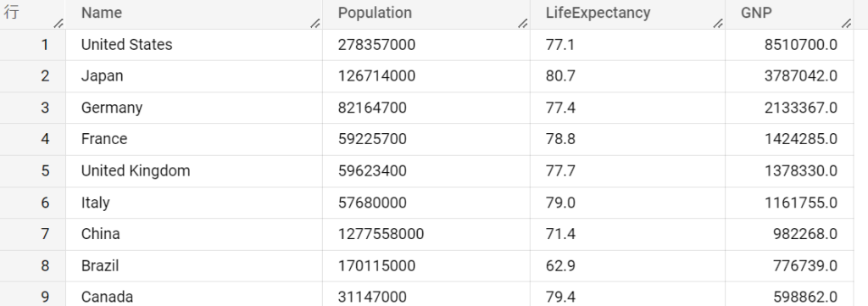
Task: Click life expectancy value 79.4
Action: 560,298
